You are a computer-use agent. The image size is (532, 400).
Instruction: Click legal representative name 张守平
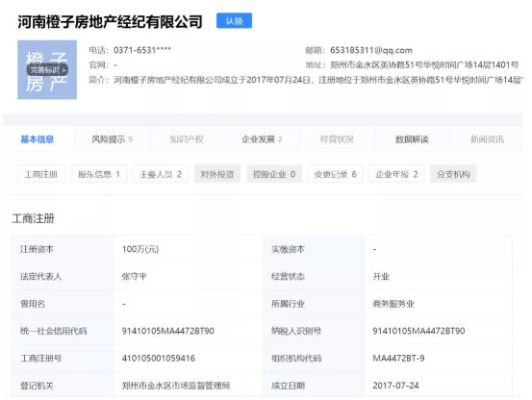(x=134, y=277)
